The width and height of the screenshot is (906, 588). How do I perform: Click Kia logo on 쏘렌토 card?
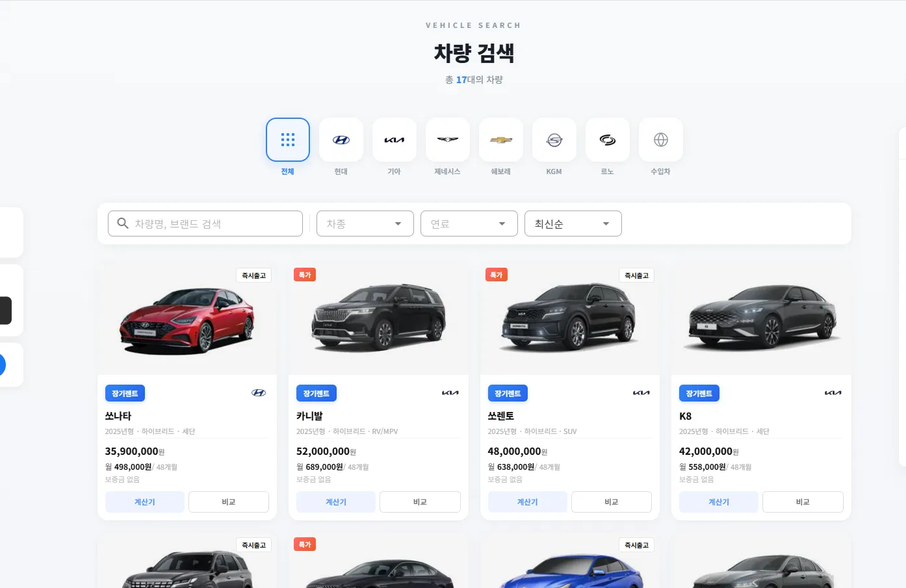point(641,393)
